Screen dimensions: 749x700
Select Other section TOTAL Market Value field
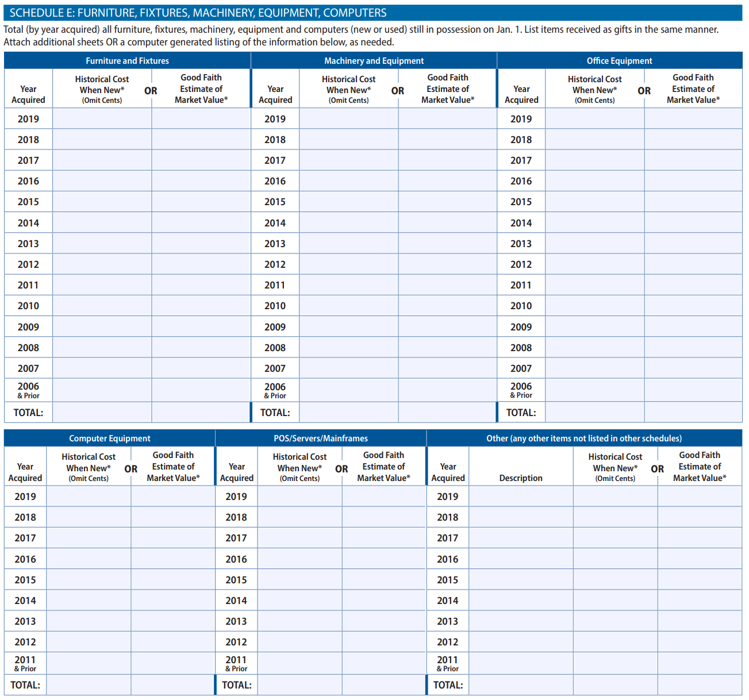pyautogui.click(x=700, y=684)
